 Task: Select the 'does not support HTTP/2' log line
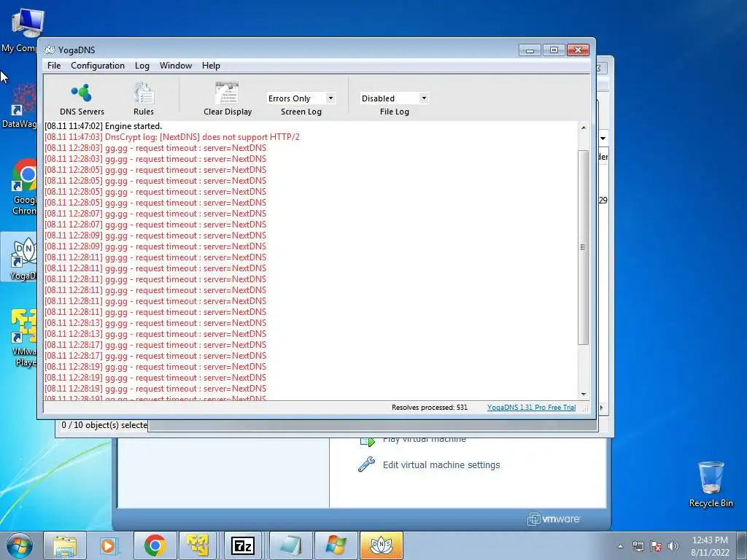point(172,137)
